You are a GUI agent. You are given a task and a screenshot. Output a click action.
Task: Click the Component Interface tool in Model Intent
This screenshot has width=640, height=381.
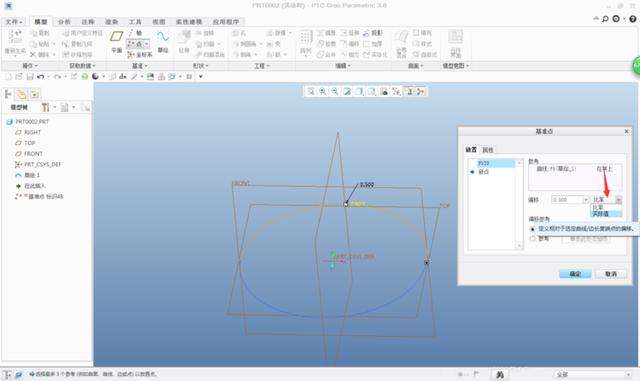point(456,43)
